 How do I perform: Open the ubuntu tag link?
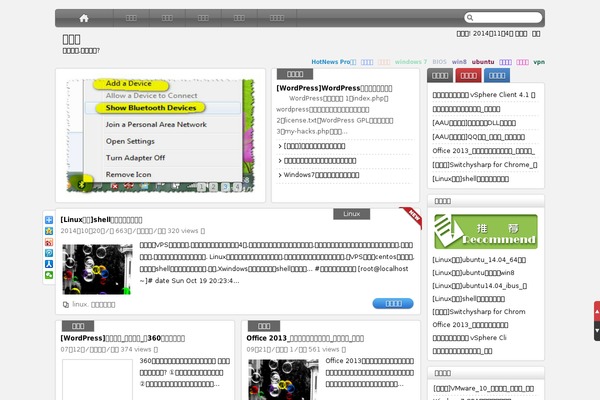(x=483, y=62)
